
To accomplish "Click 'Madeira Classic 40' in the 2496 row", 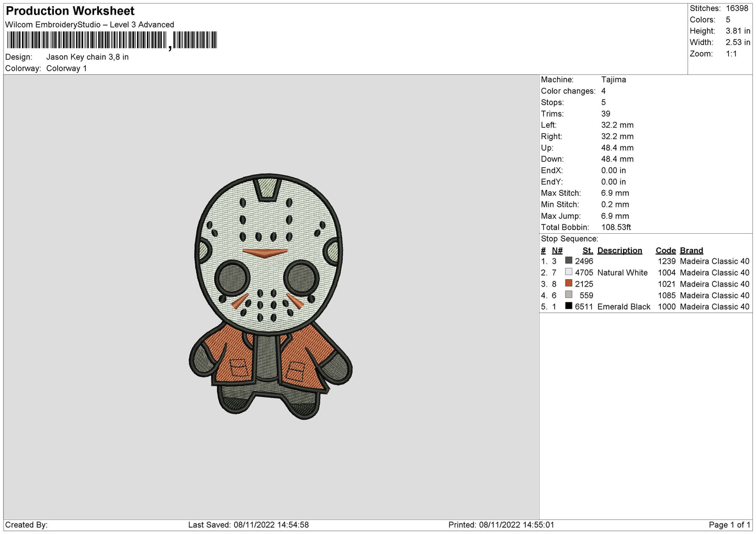I will (715, 262).
